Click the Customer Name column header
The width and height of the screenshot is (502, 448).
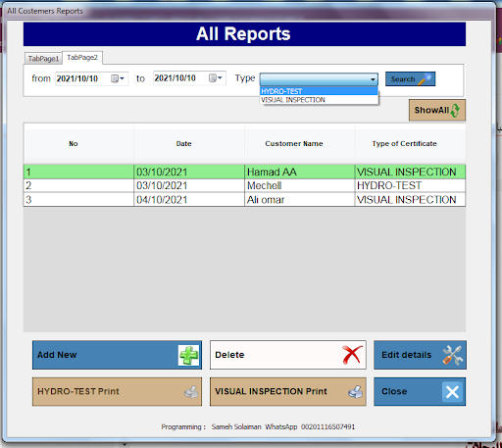click(294, 144)
